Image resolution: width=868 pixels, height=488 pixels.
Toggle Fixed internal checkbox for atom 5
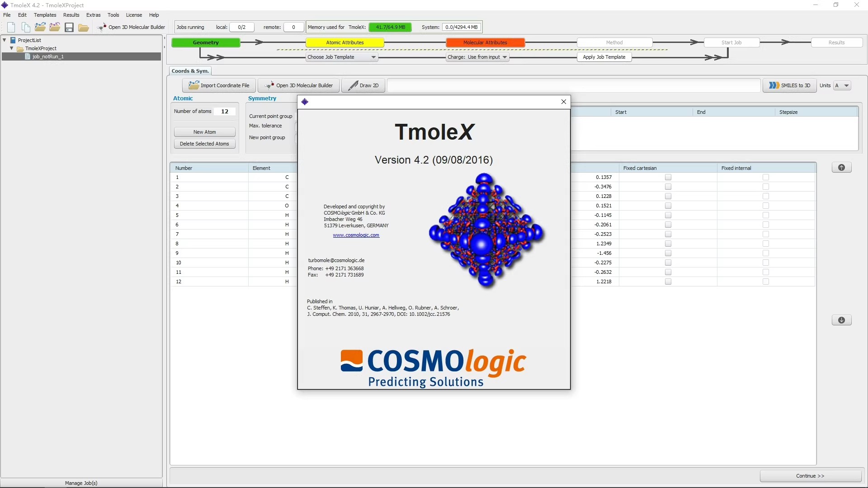tap(766, 216)
